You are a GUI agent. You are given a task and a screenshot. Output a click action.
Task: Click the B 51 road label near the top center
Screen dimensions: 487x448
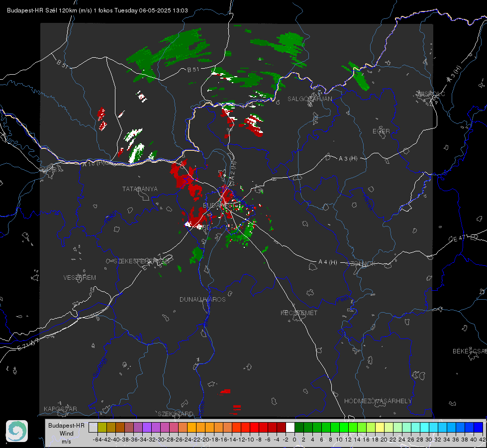coord(193,70)
